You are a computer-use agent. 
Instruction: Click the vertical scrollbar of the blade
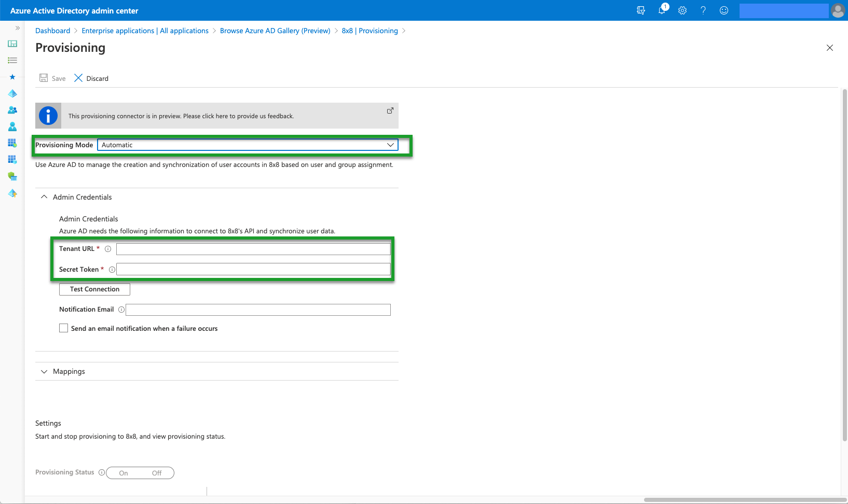pyautogui.click(x=845, y=264)
